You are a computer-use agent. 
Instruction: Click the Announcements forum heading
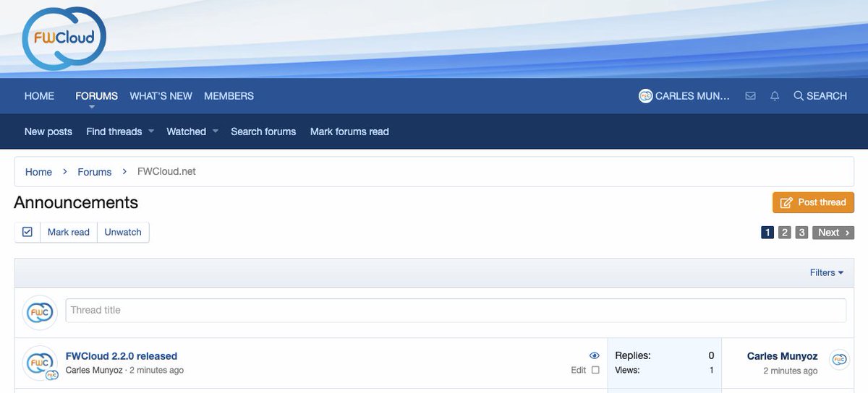pyautogui.click(x=76, y=202)
